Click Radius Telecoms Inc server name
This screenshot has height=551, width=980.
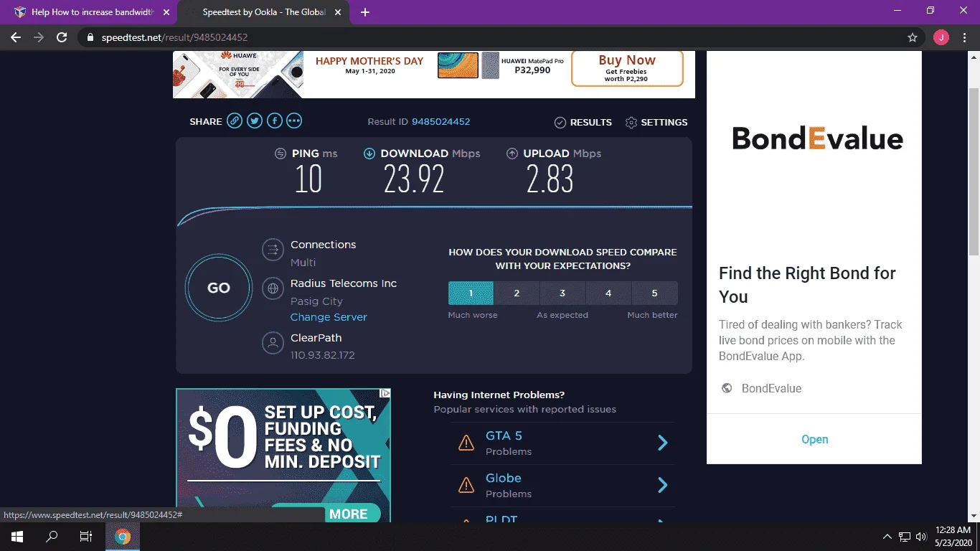click(344, 283)
